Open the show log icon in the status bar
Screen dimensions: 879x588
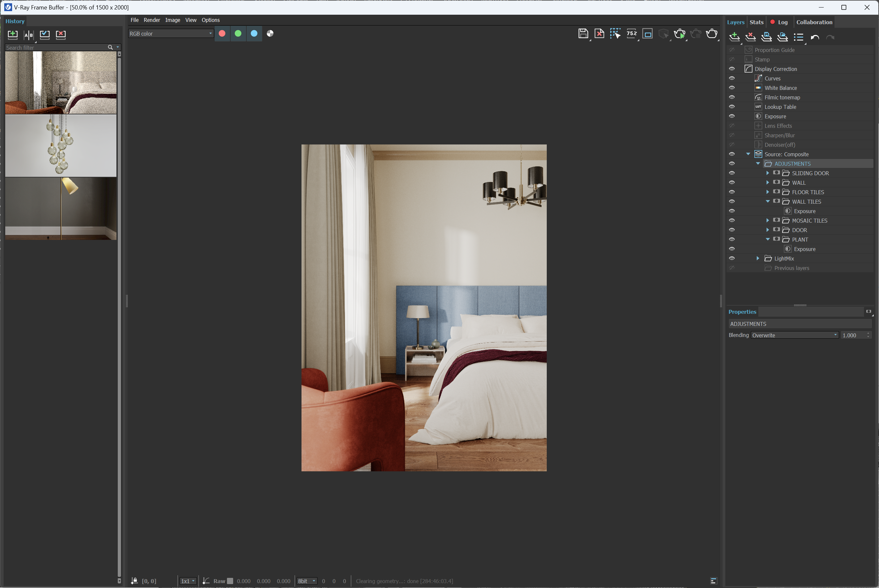[714, 581]
